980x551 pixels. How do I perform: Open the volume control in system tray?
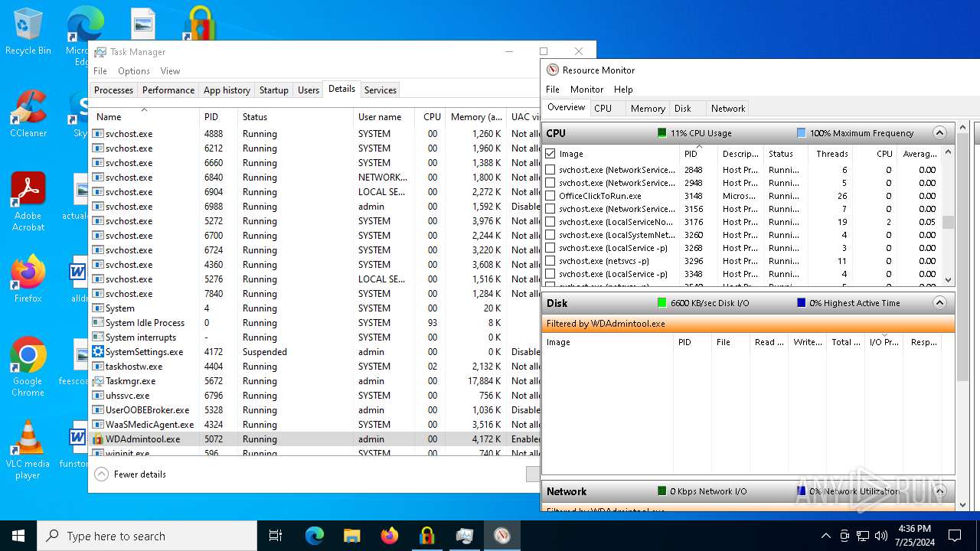[x=881, y=536]
